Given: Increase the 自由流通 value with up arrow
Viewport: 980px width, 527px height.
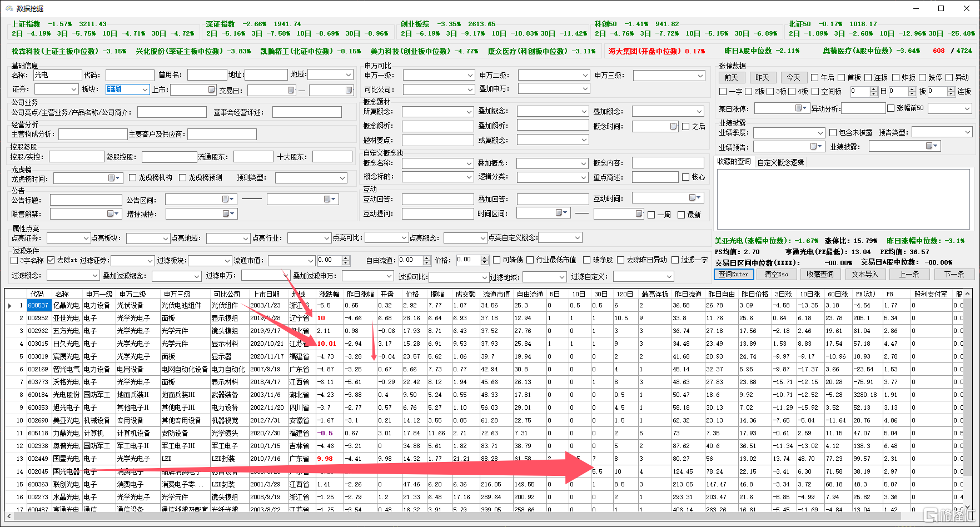Looking at the screenshot, I should [427, 258].
